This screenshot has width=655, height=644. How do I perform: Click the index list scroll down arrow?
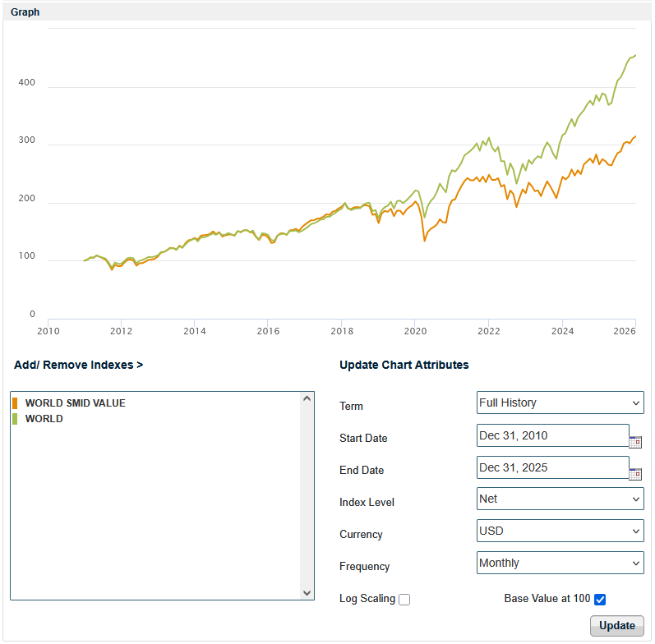pyautogui.click(x=307, y=592)
